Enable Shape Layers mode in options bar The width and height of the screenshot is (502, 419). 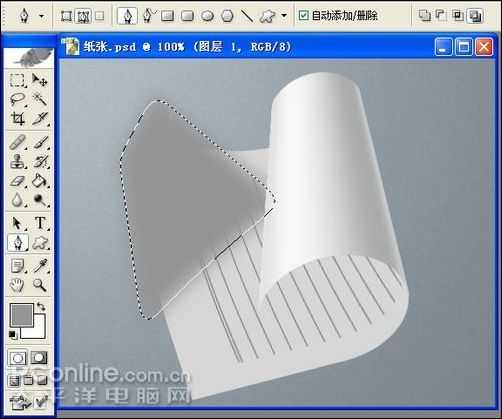[66, 15]
